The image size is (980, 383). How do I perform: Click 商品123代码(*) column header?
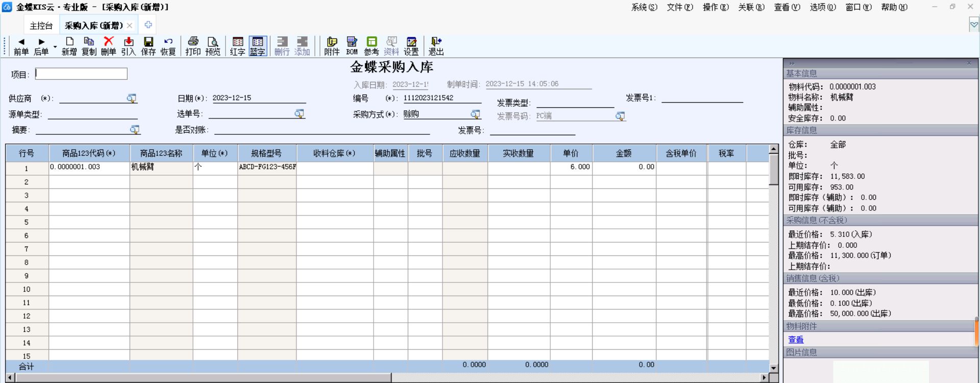pyautogui.click(x=89, y=153)
